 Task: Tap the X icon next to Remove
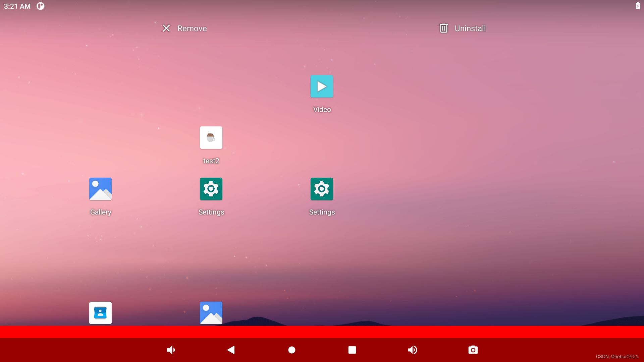point(167,28)
